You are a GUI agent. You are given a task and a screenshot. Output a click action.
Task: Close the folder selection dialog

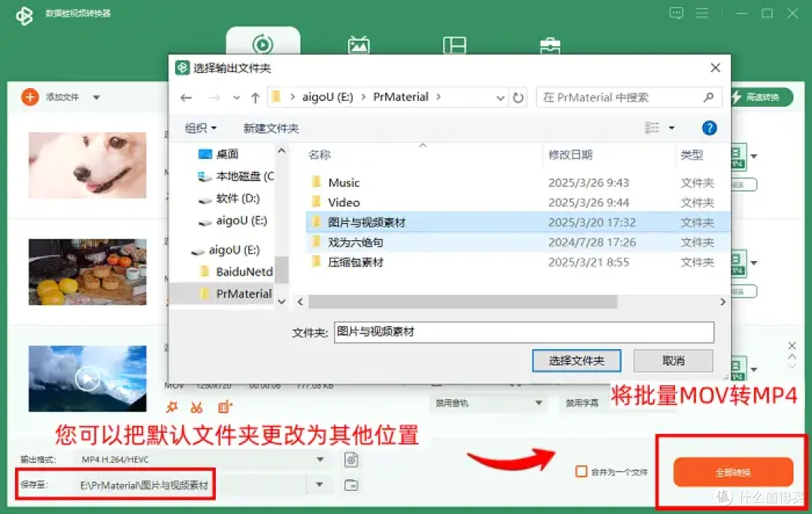tap(715, 68)
